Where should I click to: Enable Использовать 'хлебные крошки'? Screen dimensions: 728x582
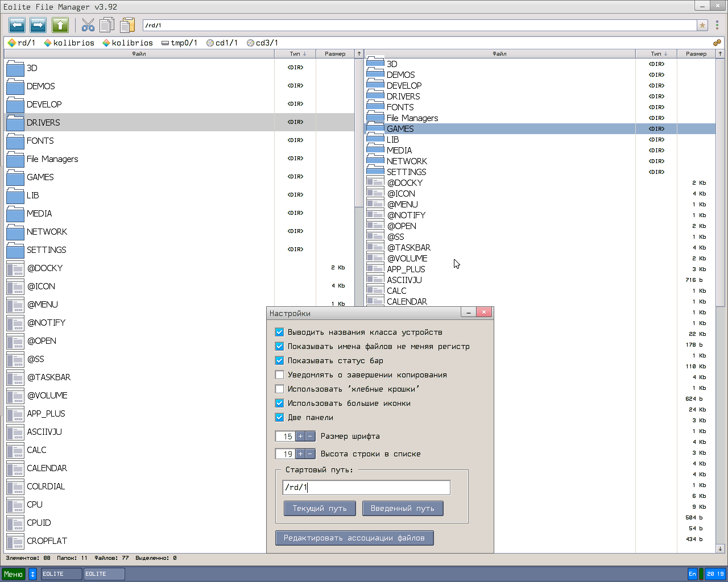(x=279, y=389)
